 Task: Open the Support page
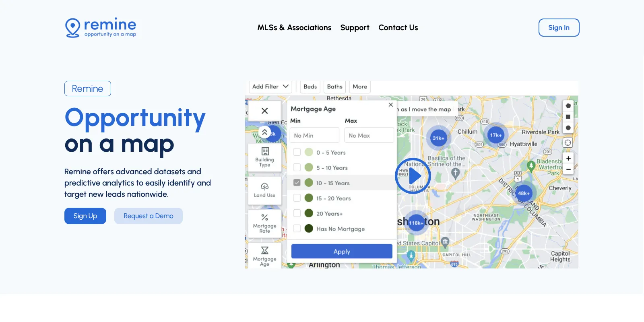pos(355,28)
